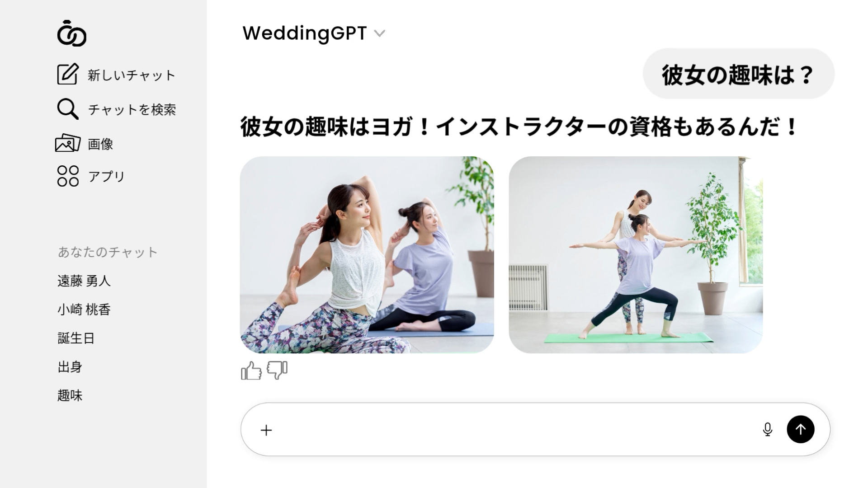Click the magnifying glass search icon

tap(68, 109)
